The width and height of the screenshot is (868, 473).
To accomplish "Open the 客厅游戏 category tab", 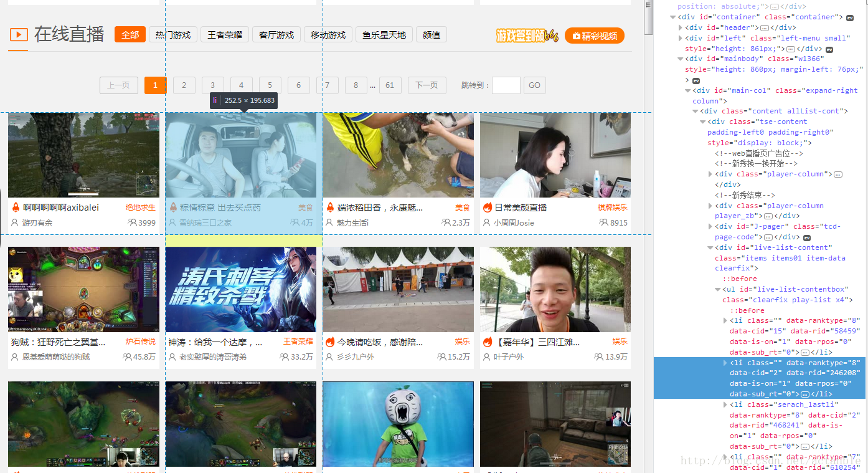I will point(276,35).
